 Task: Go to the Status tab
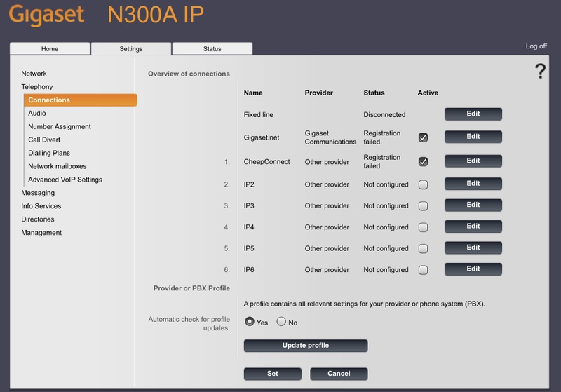212,48
